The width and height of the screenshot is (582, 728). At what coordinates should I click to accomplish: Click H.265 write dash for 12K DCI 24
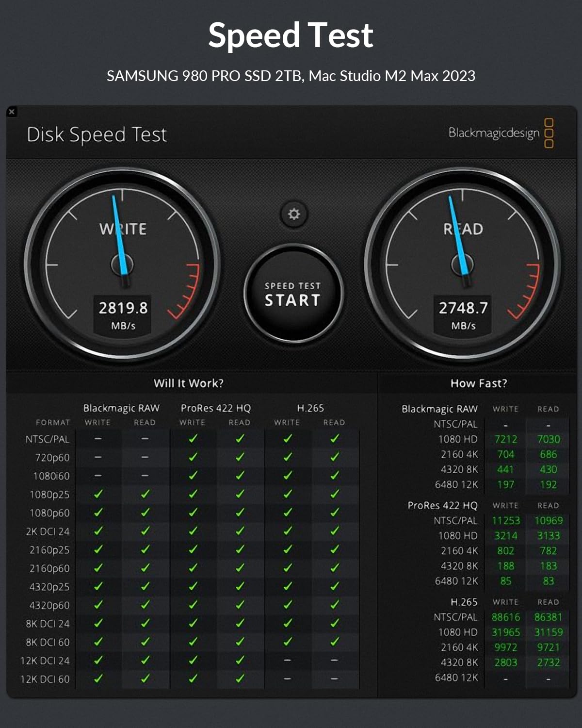pos(288,660)
